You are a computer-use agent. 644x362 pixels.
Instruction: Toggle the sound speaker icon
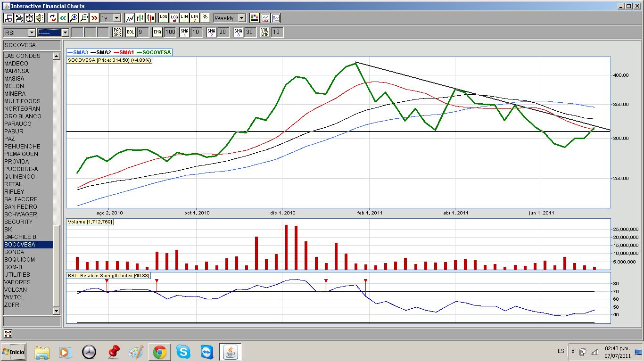pyautogui.click(x=40, y=18)
